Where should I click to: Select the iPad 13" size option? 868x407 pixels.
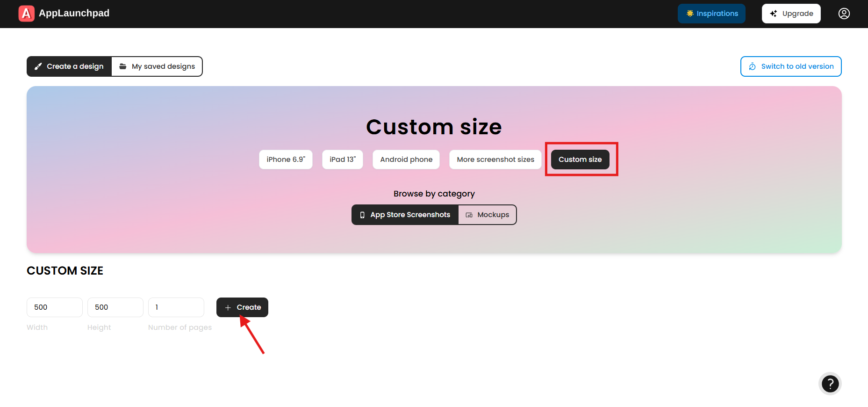coord(343,160)
